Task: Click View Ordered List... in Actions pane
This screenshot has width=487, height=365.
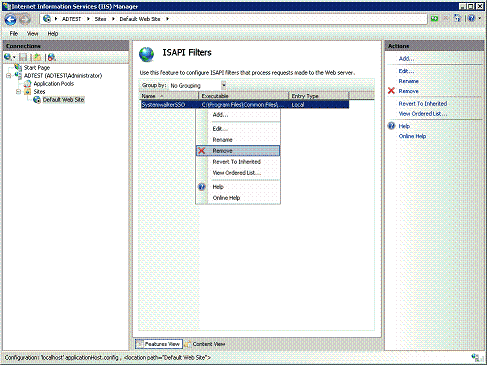Action: coord(423,114)
